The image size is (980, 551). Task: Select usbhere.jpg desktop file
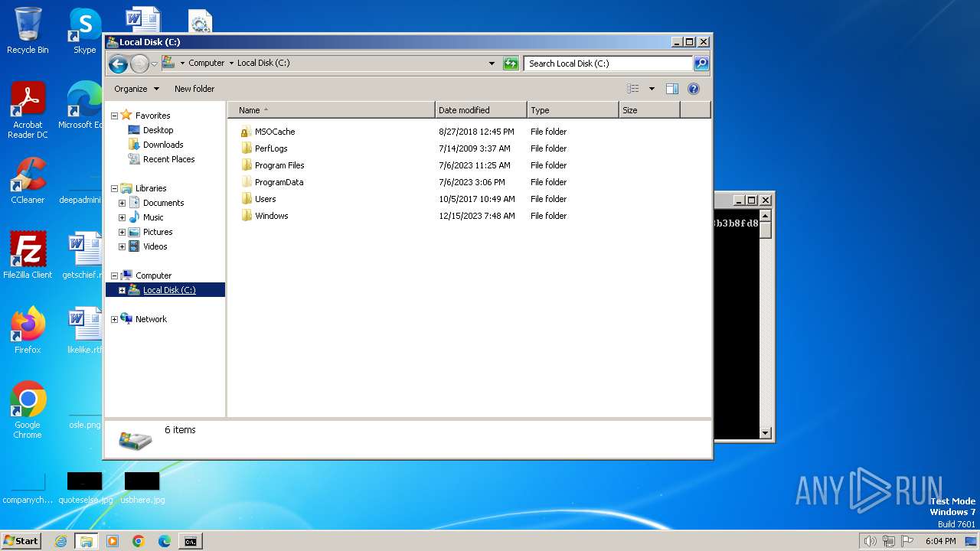tap(142, 488)
